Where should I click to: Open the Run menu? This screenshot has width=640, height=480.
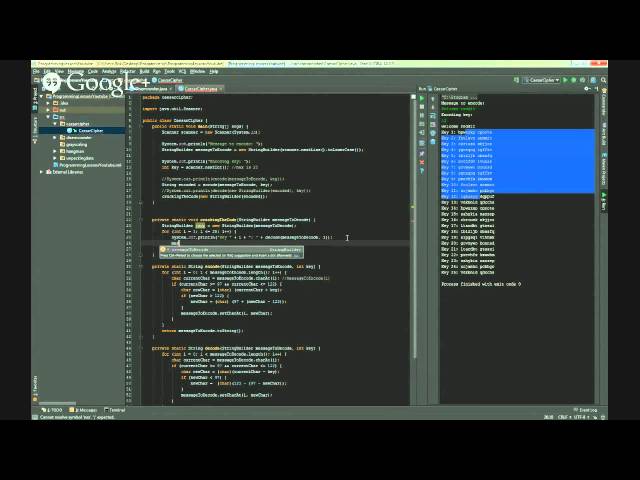coord(157,71)
